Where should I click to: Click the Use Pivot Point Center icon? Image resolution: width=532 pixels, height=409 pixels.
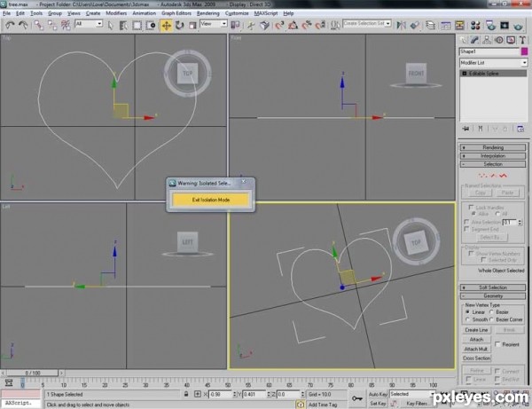[x=235, y=25]
